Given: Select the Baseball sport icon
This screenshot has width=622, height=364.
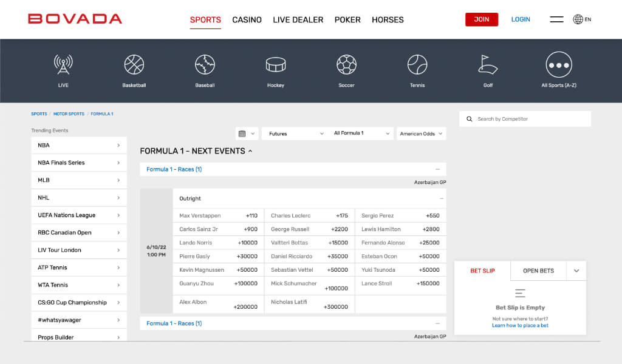Looking at the screenshot, I should pos(205,64).
